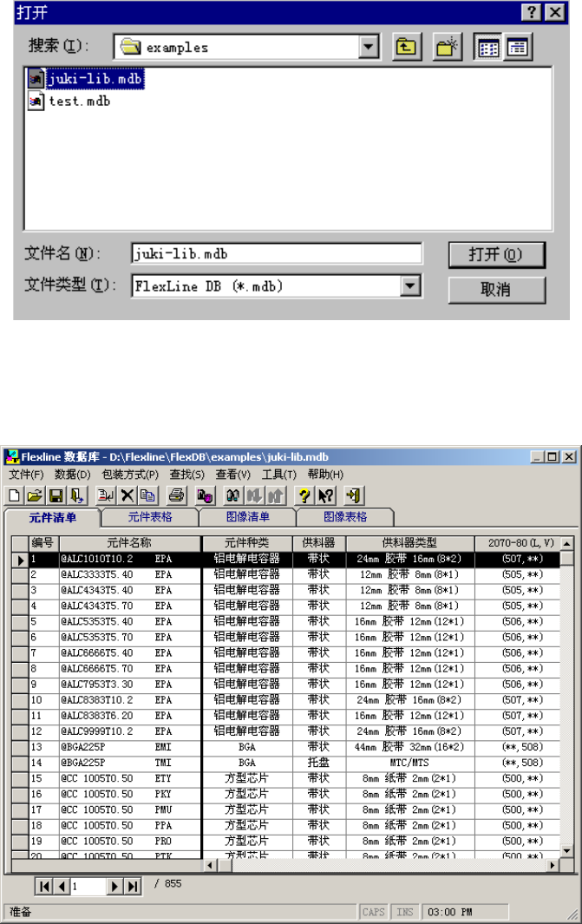The height and width of the screenshot is (924, 582).
Task: Expand the examples folder dropdown
Action: click(369, 47)
